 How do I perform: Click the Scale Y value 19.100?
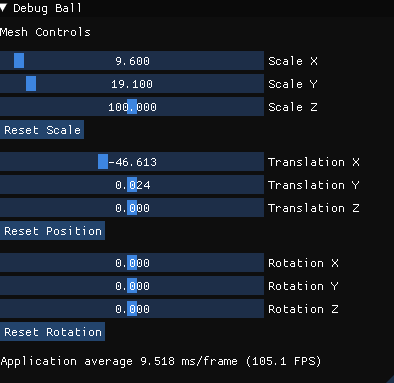(132, 84)
